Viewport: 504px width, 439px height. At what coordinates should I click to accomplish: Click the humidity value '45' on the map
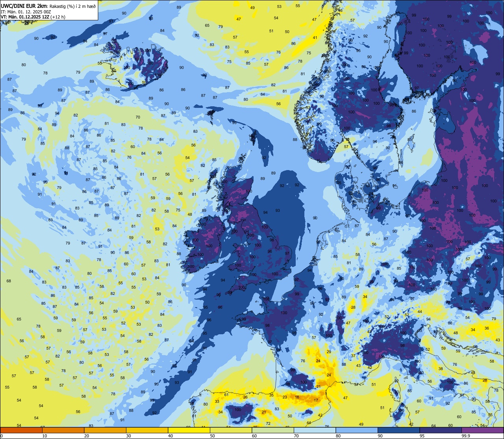[x=473, y=372]
